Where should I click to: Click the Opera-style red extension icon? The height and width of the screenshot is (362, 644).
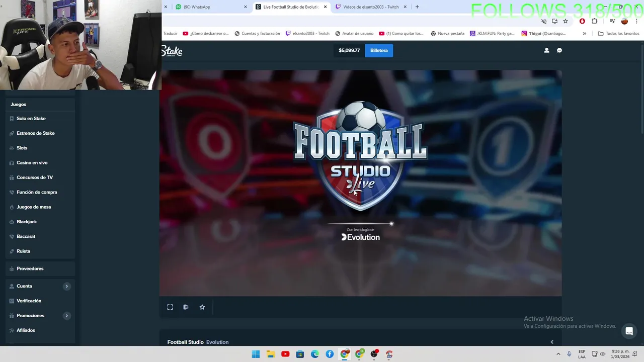click(x=582, y=21)
